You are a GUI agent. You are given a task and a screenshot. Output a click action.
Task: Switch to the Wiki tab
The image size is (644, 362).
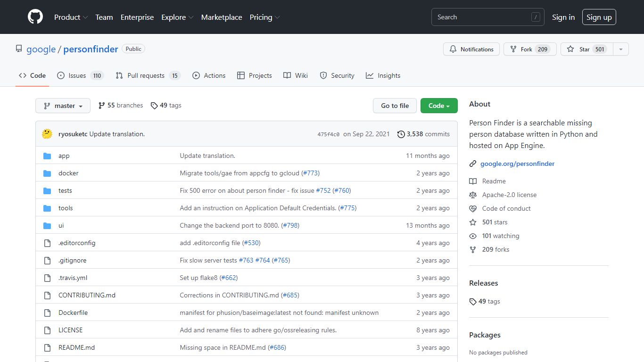[x=296, y=75]
